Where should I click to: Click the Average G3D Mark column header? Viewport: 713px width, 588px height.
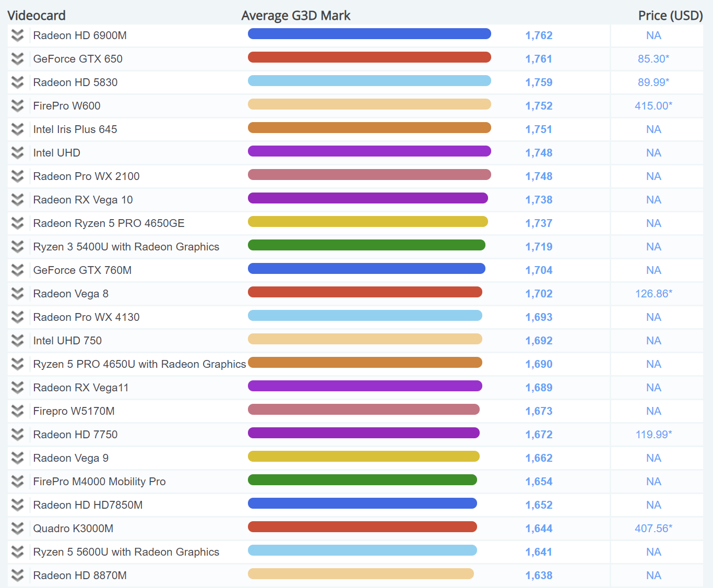point(295,16)
